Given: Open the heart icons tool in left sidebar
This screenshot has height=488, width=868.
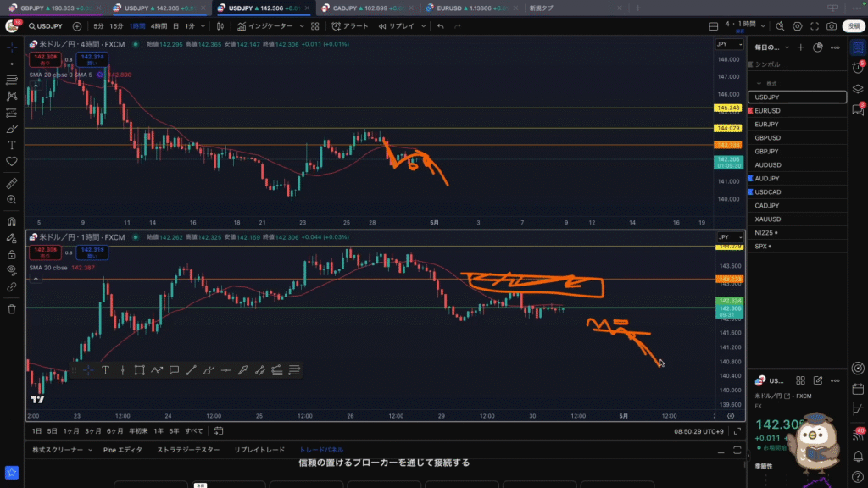Looking at the screenshot, I should [x=12, y=162].
